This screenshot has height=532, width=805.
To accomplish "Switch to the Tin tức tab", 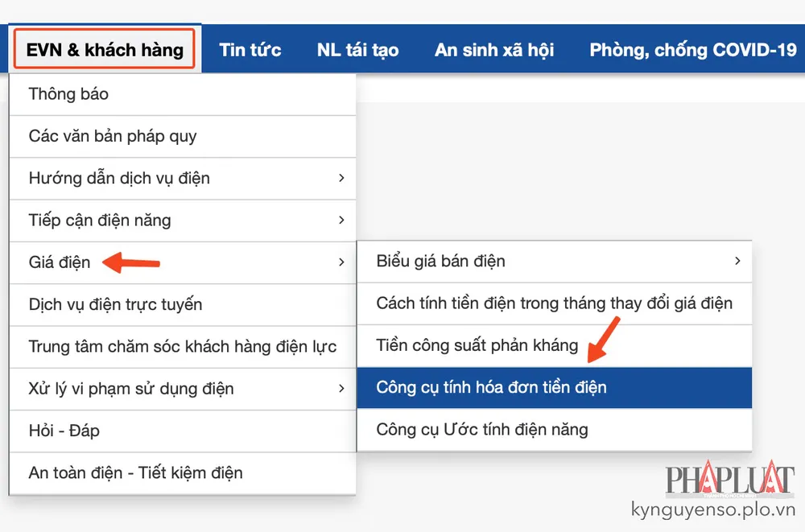I will (x=250, y=49).
